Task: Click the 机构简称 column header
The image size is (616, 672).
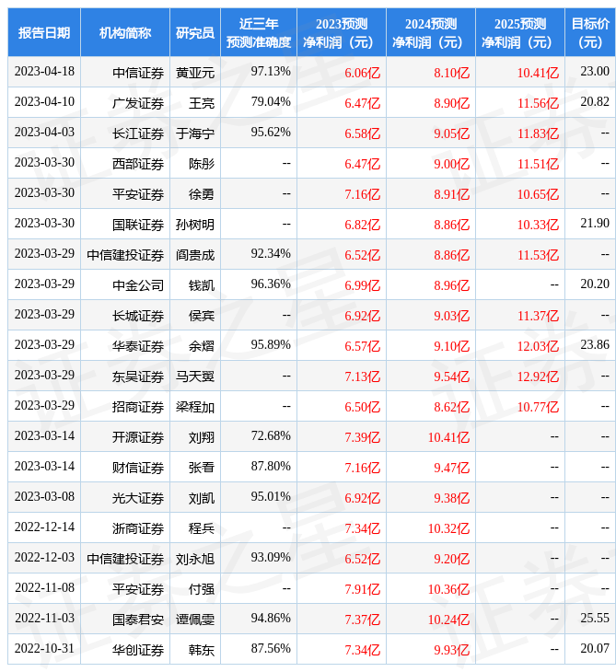Action: click(125, 32)
